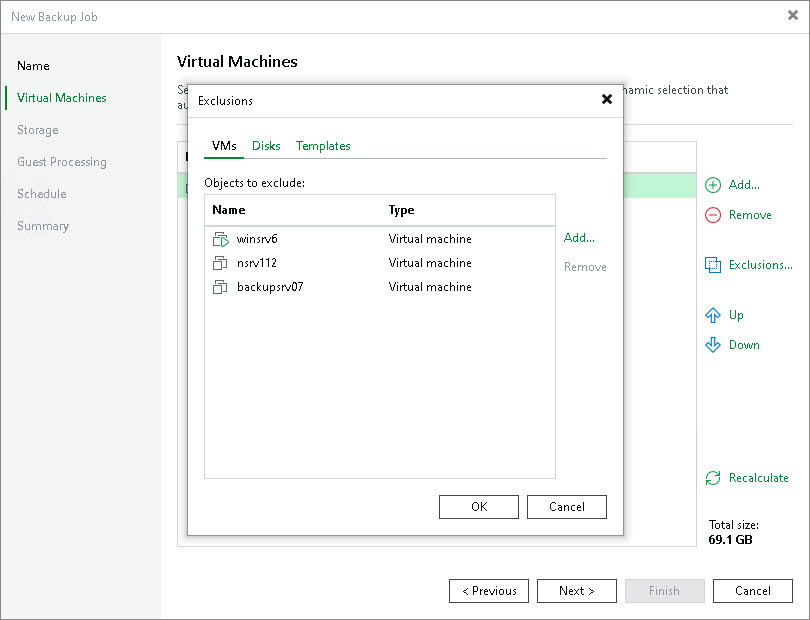The height and width of the screenshot is (620, 810).
Task: Click the Up link label
Action: pos(736,315)
